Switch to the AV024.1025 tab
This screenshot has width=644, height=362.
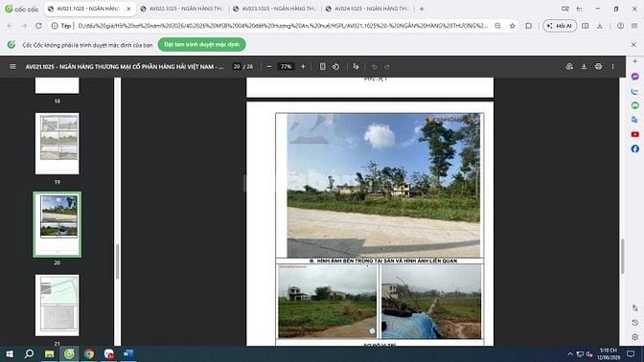pyautogui.click(x=368, y=9)
